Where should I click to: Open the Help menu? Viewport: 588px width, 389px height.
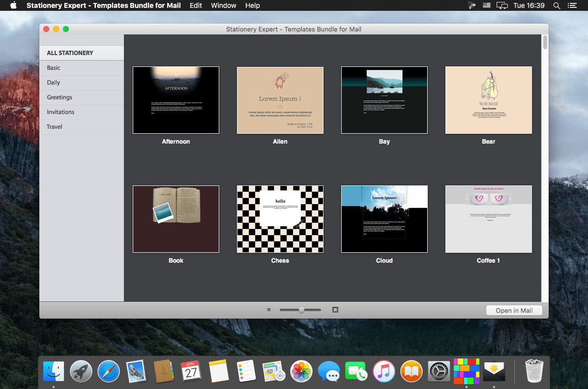coord(252,5)
